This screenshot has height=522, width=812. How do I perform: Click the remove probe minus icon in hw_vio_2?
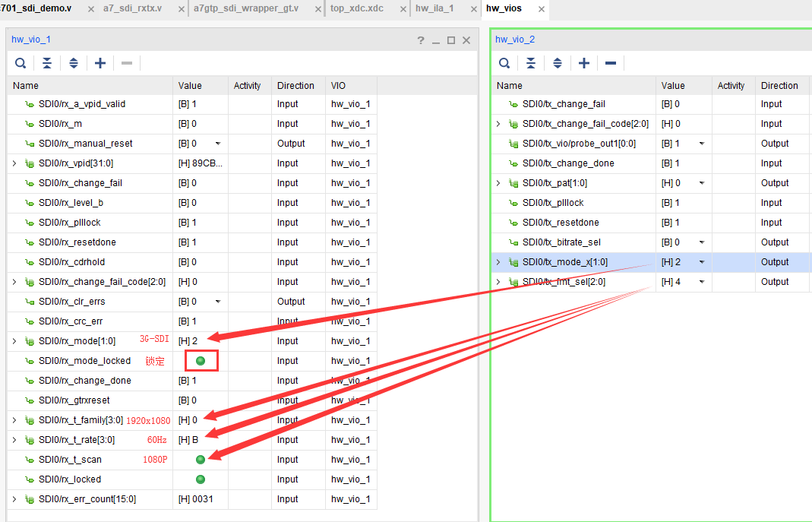(611, 63)
